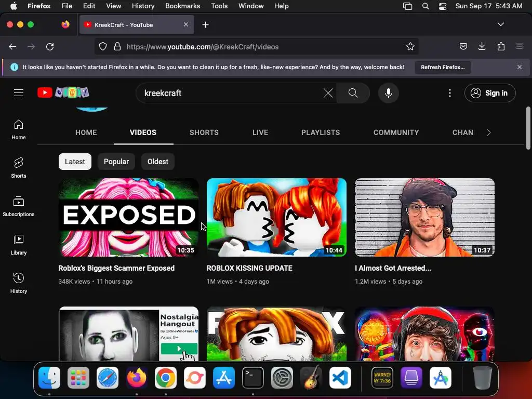Image resolution: width=532 pixels, height=399 pixels.
Task: Open tracking protection shield panel
Action: (x=103, y=46)
